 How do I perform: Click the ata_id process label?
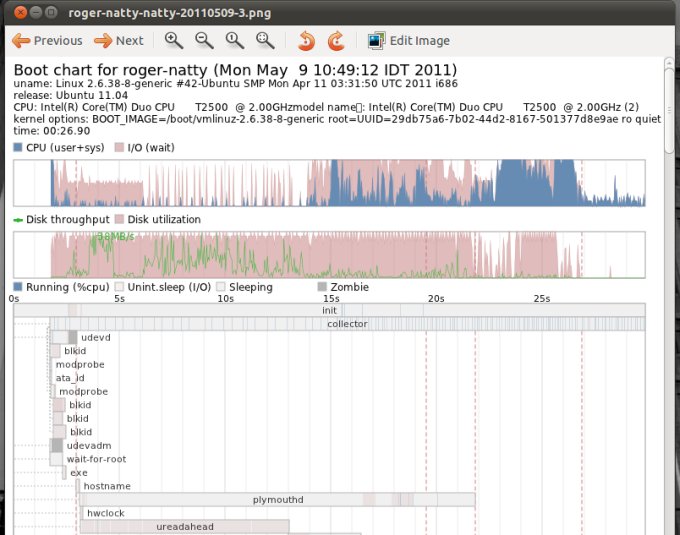click(70, 378)
